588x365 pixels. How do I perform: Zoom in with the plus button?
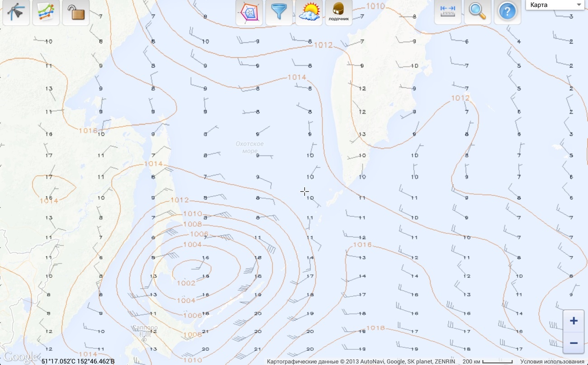(x=574, y=321)
